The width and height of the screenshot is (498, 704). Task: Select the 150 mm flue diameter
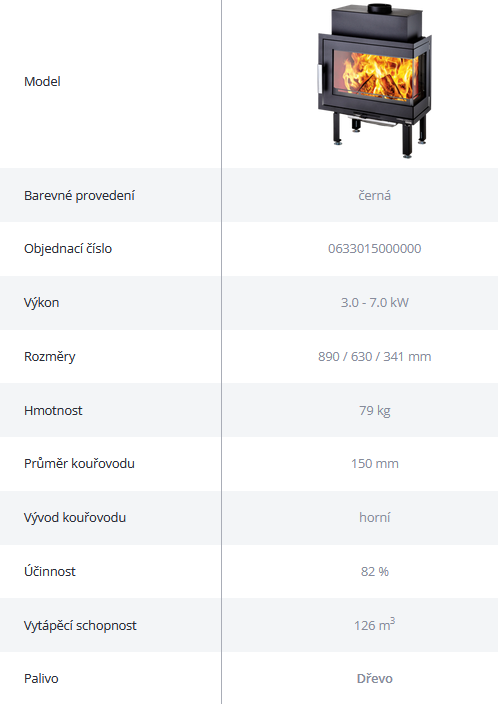(375, 463)
